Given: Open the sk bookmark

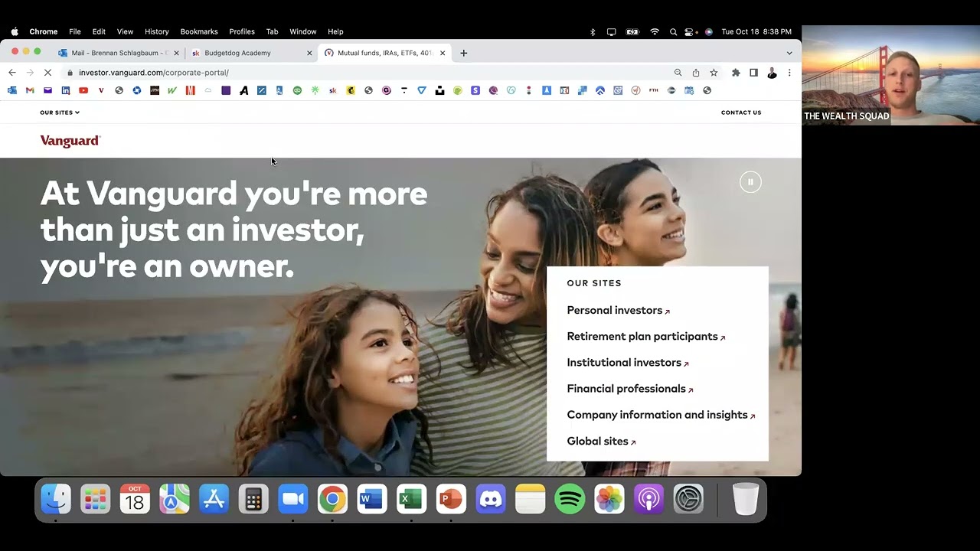Looking at the screenshot, I should [332, 90].
